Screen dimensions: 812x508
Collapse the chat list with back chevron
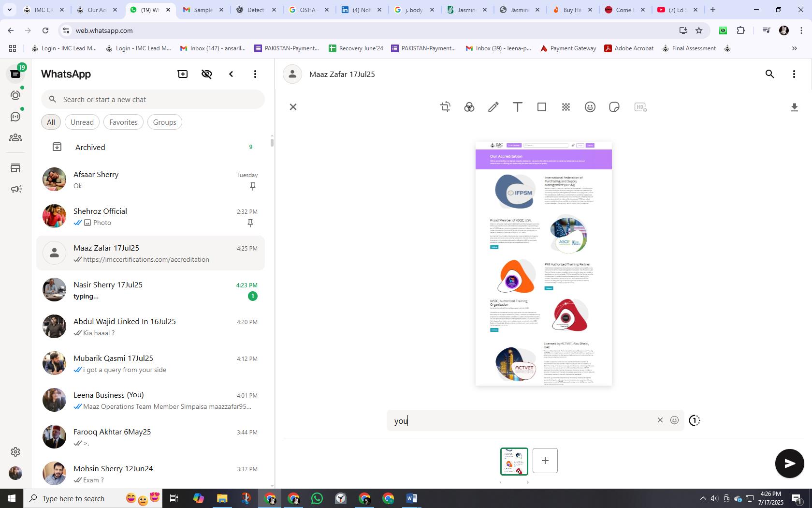click(231, 74)
